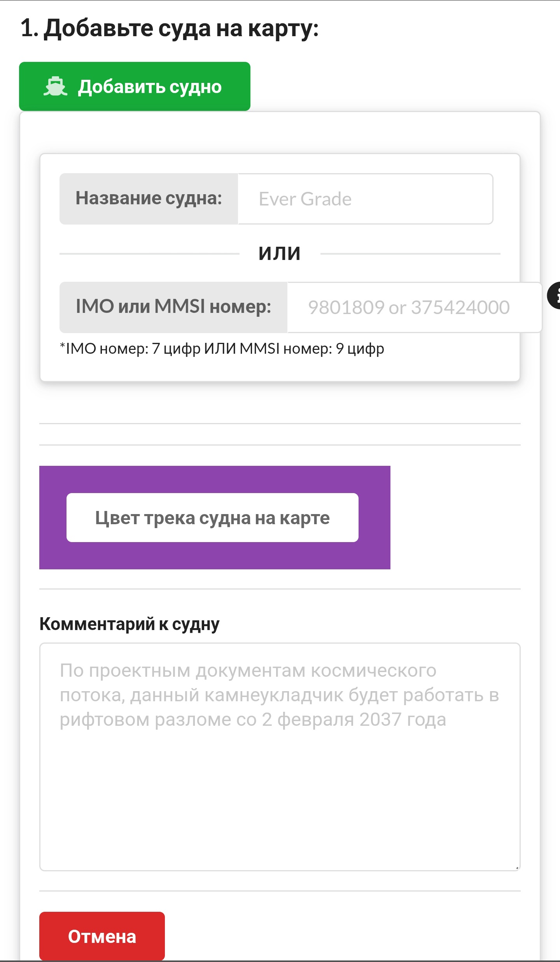
Task: Click the ship icon on the green button
Action: [55, 86]
